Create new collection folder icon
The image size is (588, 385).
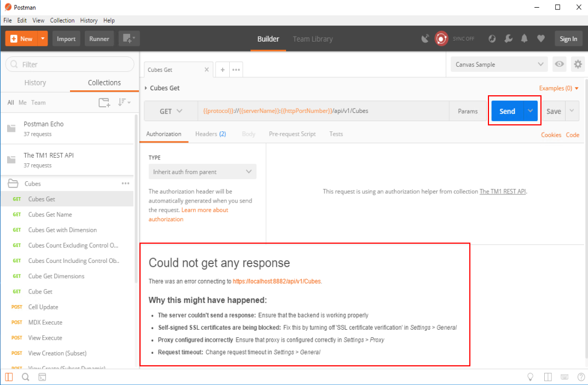click(x=104, y=102)
